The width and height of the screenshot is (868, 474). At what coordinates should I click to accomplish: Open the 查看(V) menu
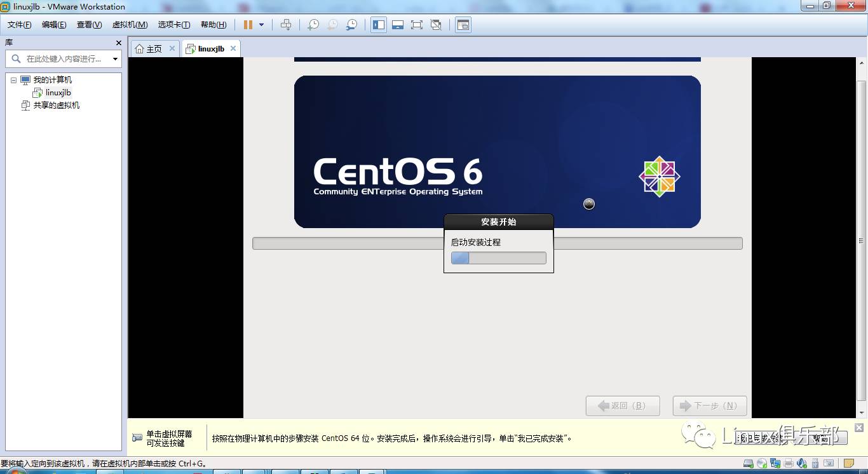[x=89, y=25]
